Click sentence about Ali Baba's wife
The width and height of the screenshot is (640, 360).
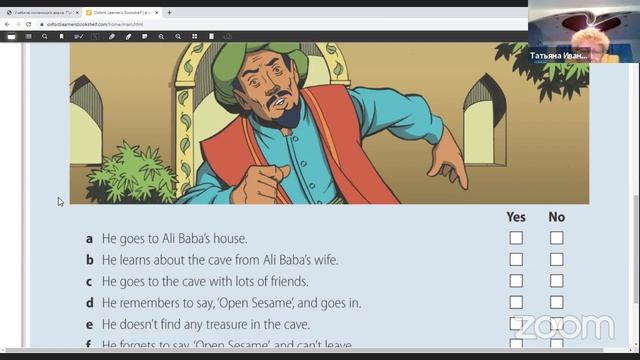[x=220, y=260]
